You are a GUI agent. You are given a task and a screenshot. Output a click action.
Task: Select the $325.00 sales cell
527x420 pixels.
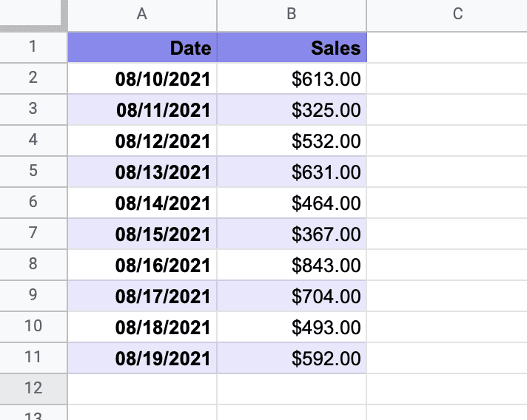coord(292,109)
